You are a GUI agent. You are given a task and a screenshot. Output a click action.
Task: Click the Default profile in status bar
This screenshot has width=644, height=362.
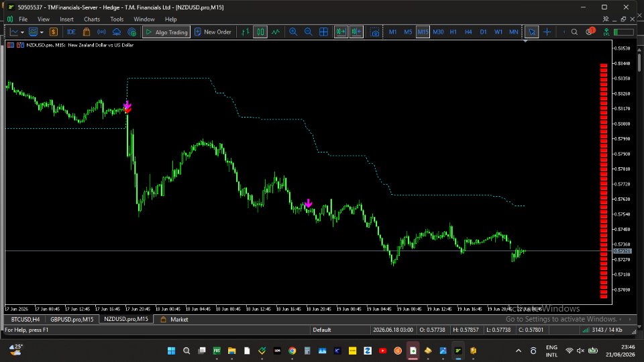click(x=322, y=330)
